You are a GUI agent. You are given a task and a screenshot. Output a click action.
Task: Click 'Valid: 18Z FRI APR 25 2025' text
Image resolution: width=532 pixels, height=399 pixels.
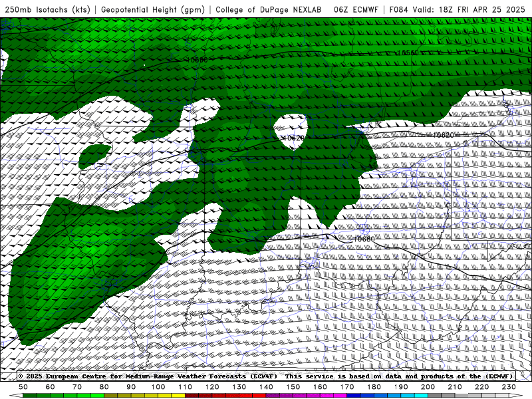pyautogui.click(x=469, y=9)
